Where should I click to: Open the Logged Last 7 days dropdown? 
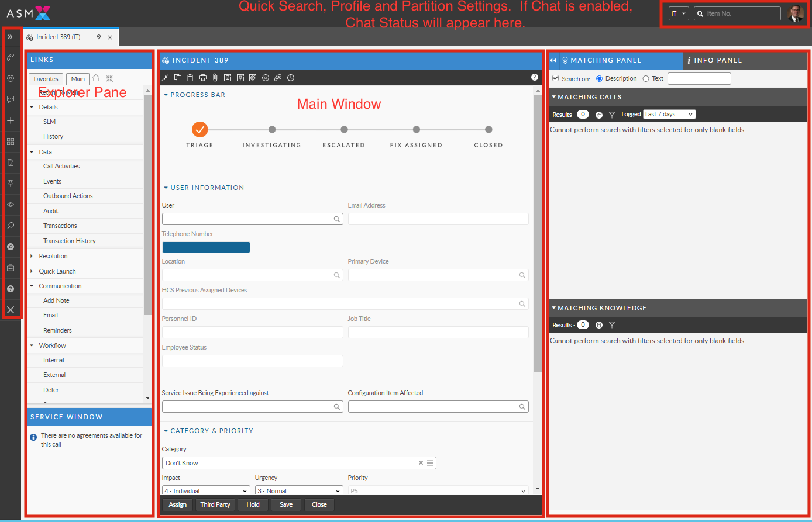pyautogui.click(x=669, y=115)
